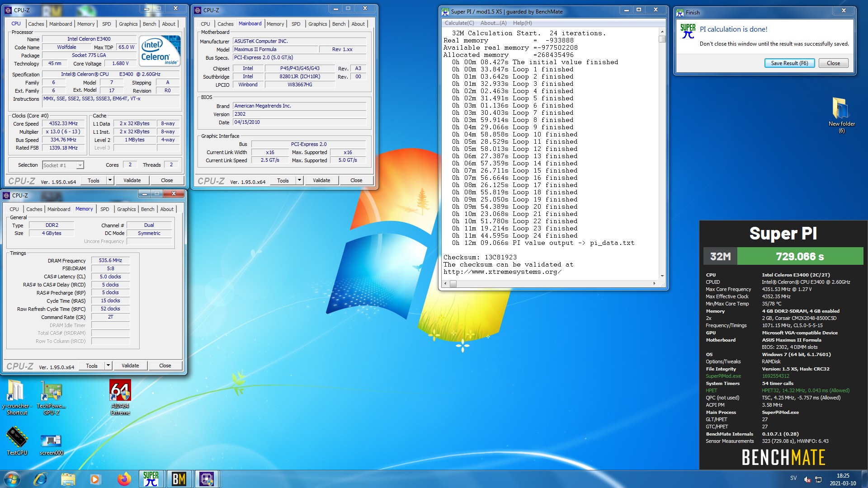868x488 pixels.
Task: Click SuperPiMod.exe entry in BenchMate panel
Action: pos(723,376)
